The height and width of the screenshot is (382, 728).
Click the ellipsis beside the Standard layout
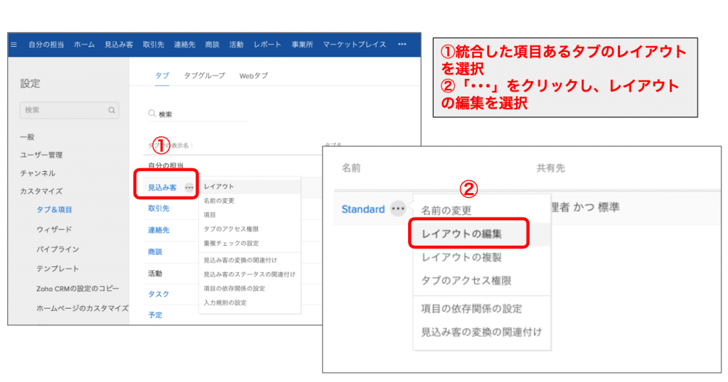(x=398, y=209)
